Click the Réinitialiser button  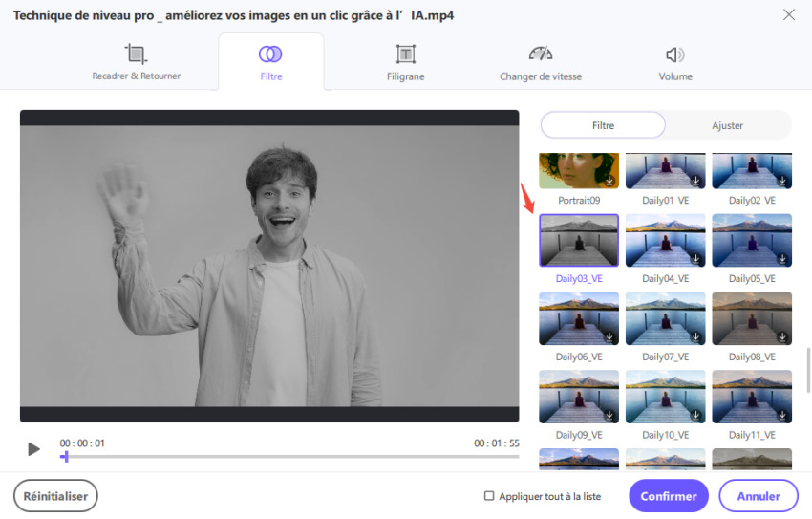pyautogui.click(x=55, y=496)
